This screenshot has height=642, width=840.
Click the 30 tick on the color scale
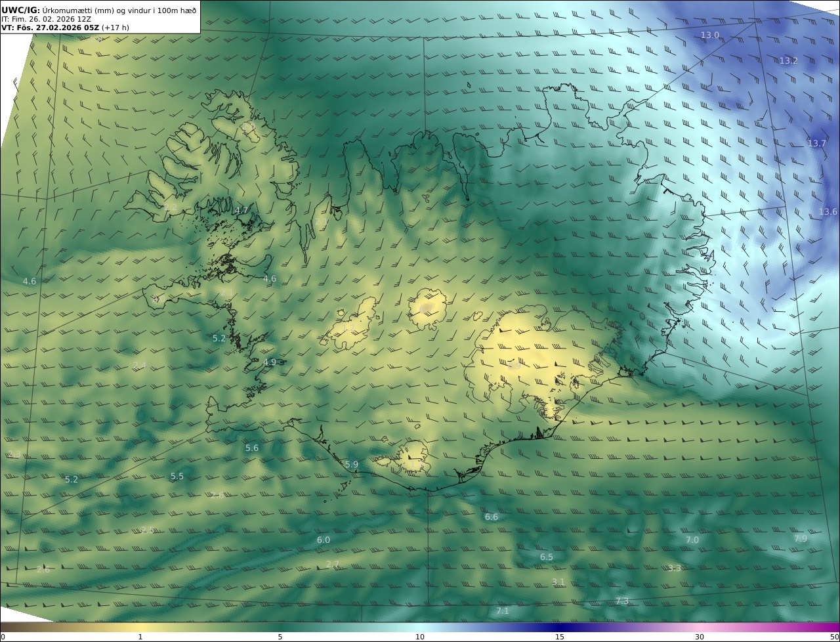click(700, 637)
